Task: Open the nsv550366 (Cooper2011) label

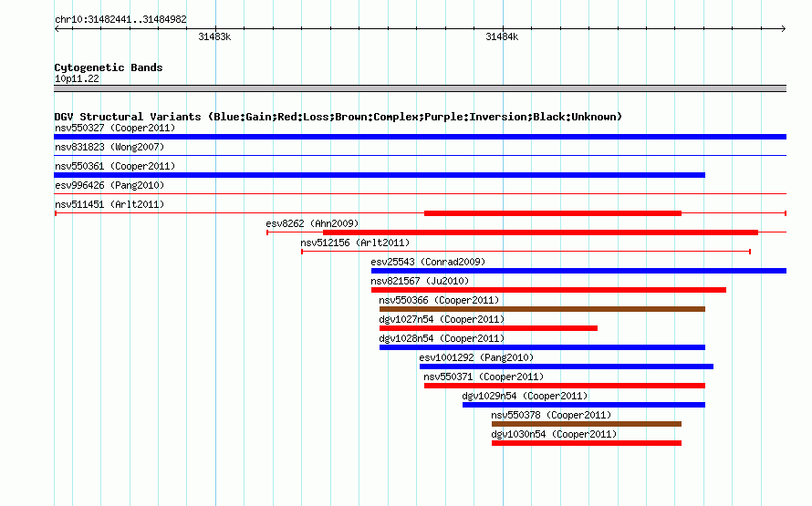Action: 439,300
